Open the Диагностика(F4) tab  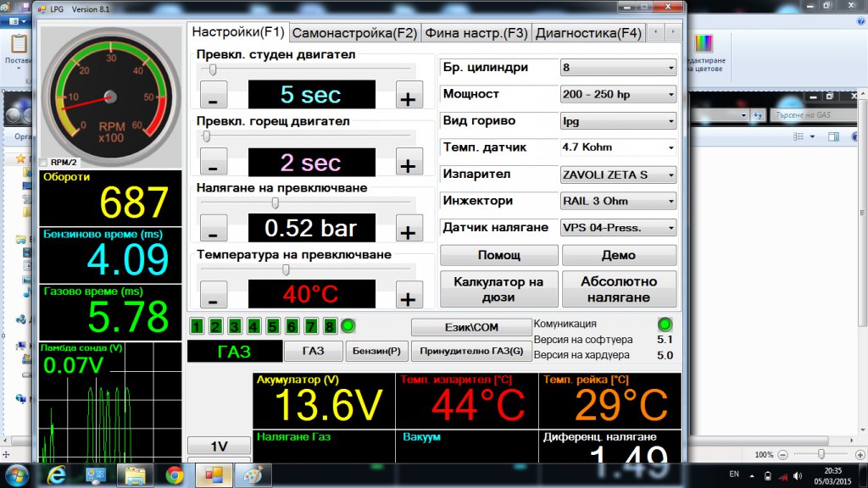coord(589,34)
